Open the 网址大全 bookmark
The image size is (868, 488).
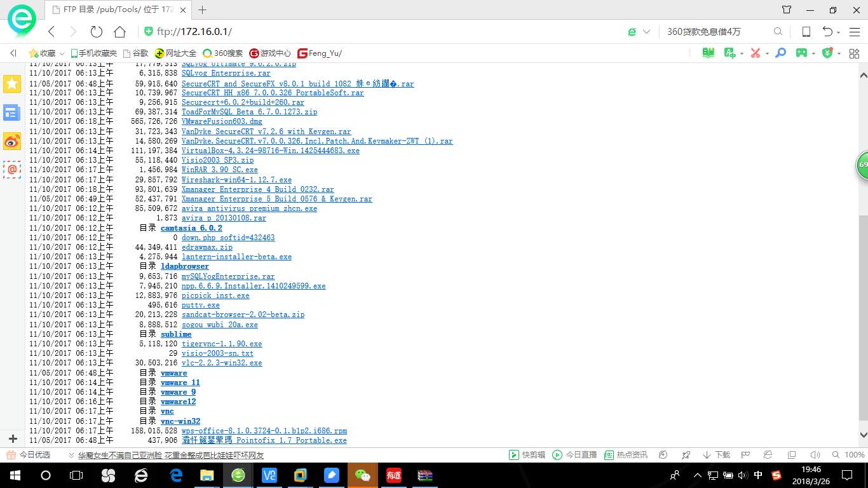(176, 53)
